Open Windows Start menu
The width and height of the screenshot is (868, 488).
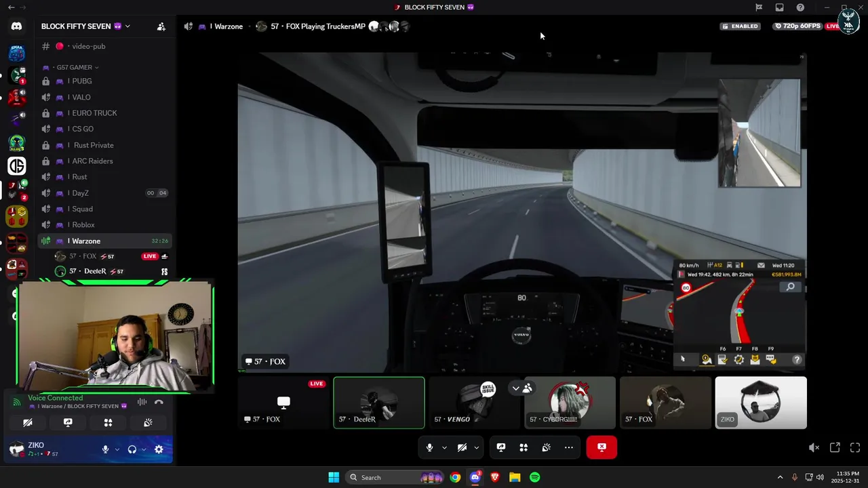[334, 477]
